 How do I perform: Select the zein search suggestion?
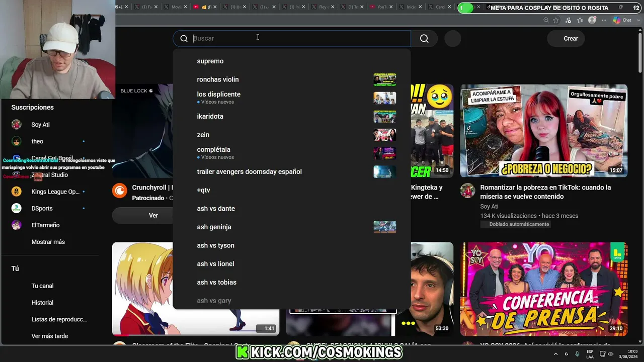(x=292, y=135)
